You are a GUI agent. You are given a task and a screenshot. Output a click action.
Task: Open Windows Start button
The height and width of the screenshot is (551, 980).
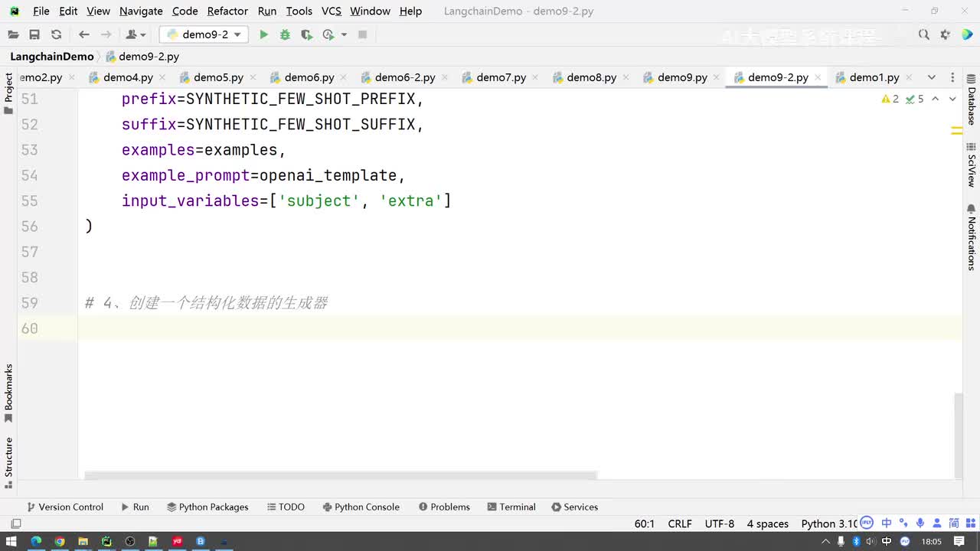click(x=11, y=541)
